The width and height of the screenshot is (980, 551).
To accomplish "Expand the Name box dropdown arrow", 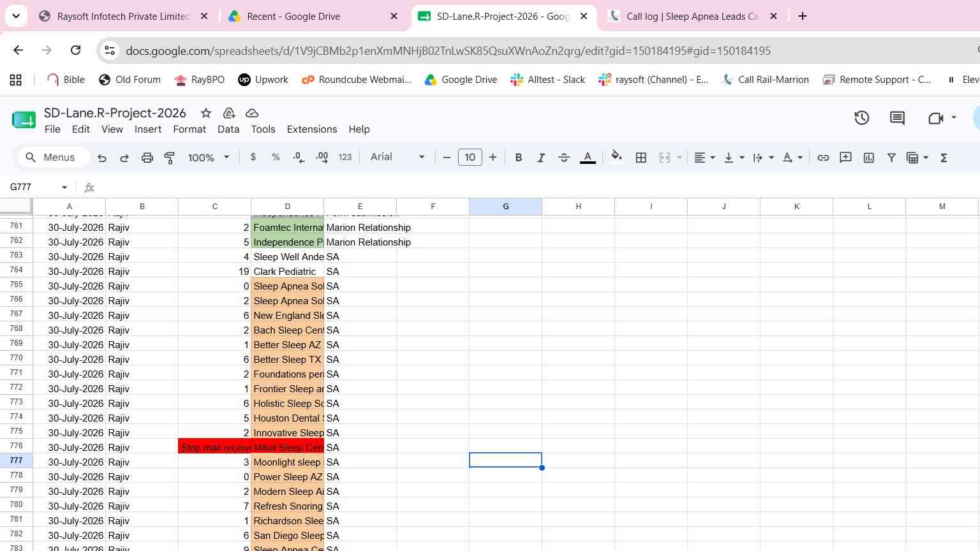I will (x=64, y=187).
